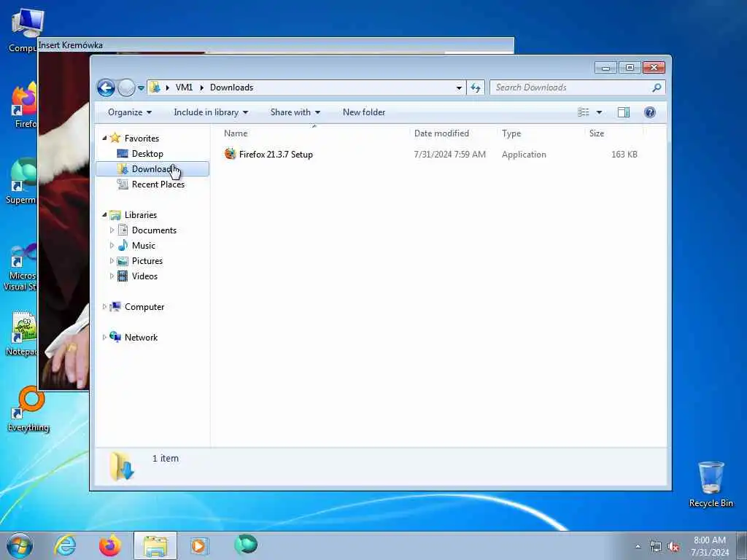Open the recent pages dropdown arrow
The width and height of the screenshot is (747, 560).
click(141, 88)
